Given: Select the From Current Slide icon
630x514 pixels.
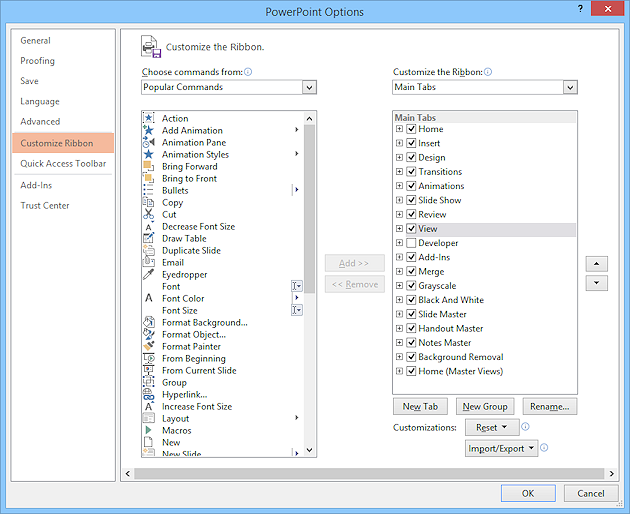Looking at the screenshot, I should (149, 371).
